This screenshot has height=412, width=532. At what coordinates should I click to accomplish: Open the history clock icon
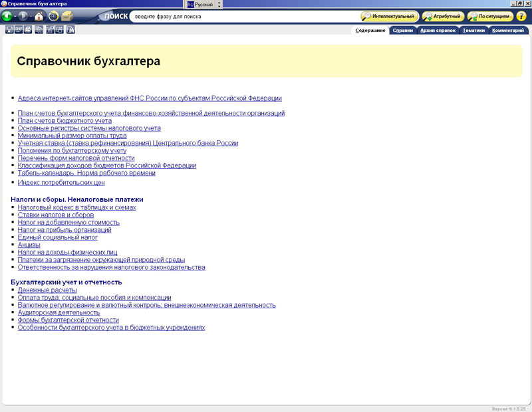point(53,16)
